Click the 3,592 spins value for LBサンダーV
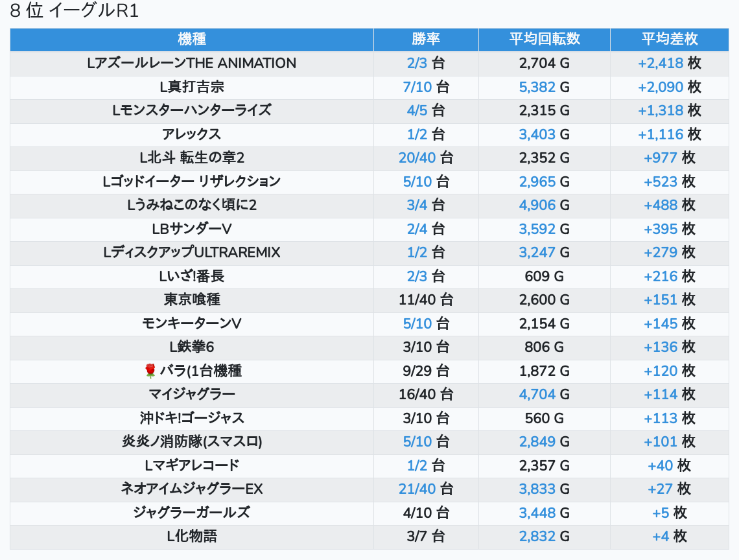 click(537, 229)
